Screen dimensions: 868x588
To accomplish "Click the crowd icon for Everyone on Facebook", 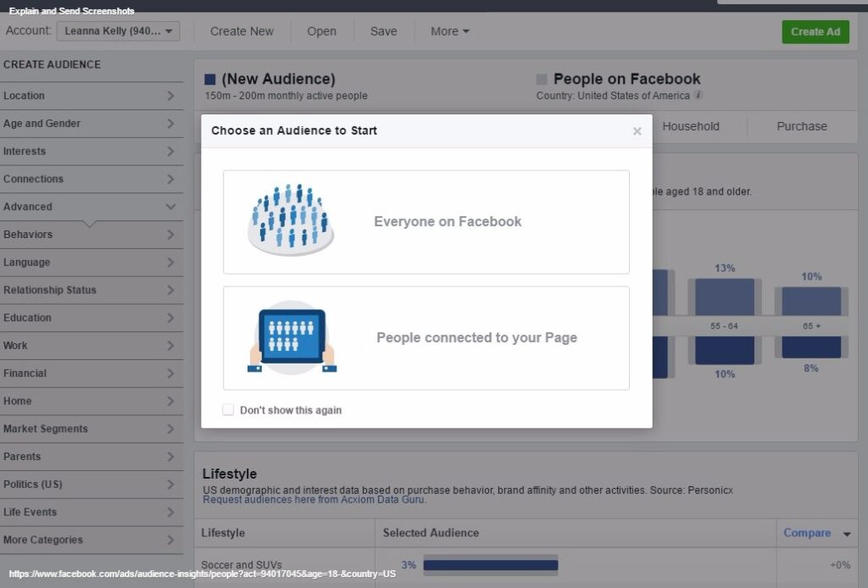I will point(291,220).
